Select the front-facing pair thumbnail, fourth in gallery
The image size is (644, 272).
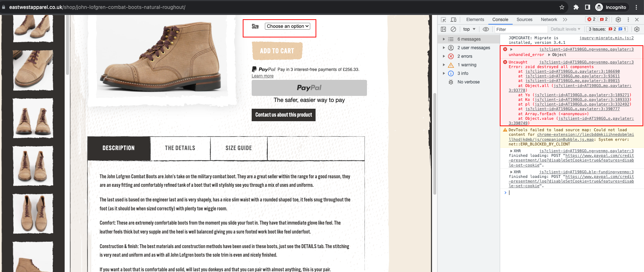pos(33,166)
